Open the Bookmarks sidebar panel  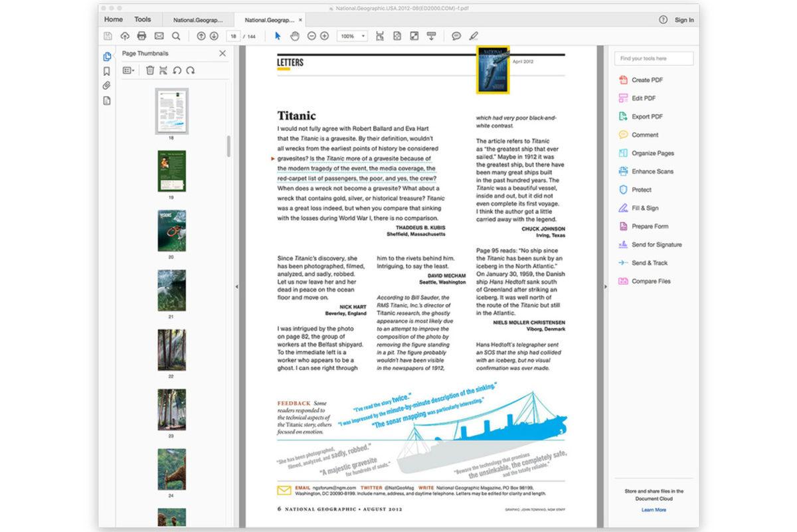click(106, 71)
